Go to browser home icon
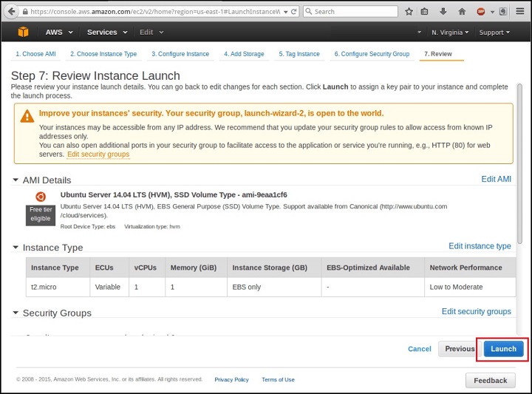This screenshot has width=532, height=394. [x=462, y=12]
